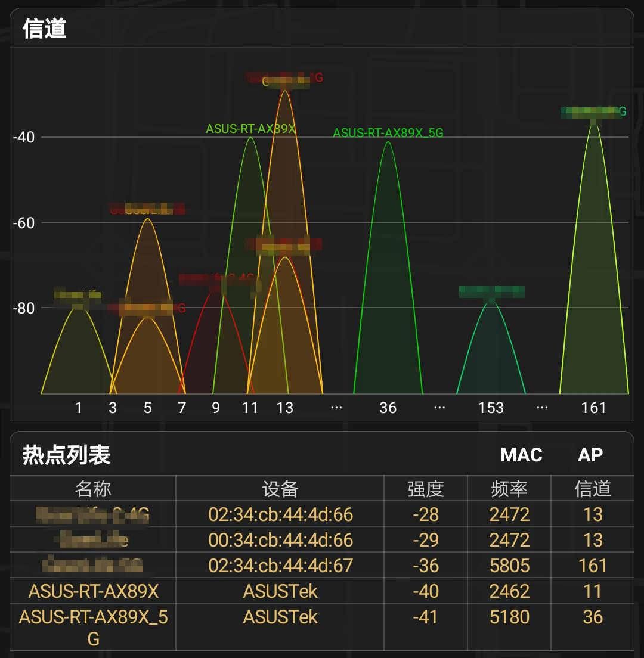Screen dimensions: 644x658
Task: Click MAC address 02:34:cb:44:4d:66
Action: point(280,514)
